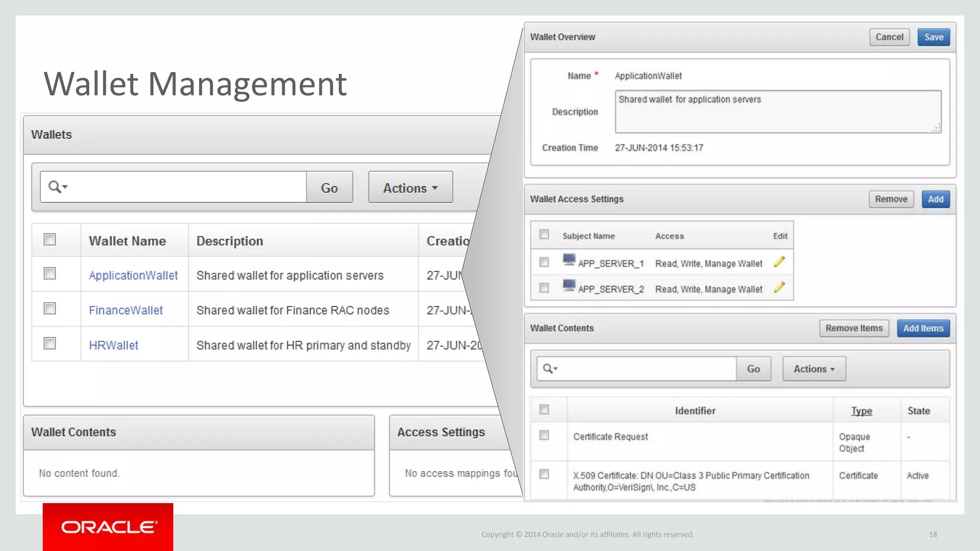The image size is (980, 551).
Task: Expand Actions menu in Wallet Contents
Action: coord(813,369)
